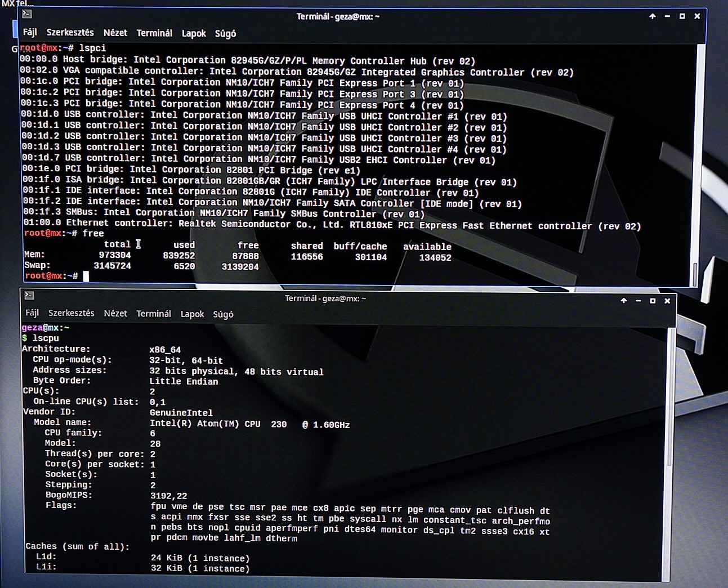
Task: Minimize the bottom terminal window
Action: [x=638, y=301]
